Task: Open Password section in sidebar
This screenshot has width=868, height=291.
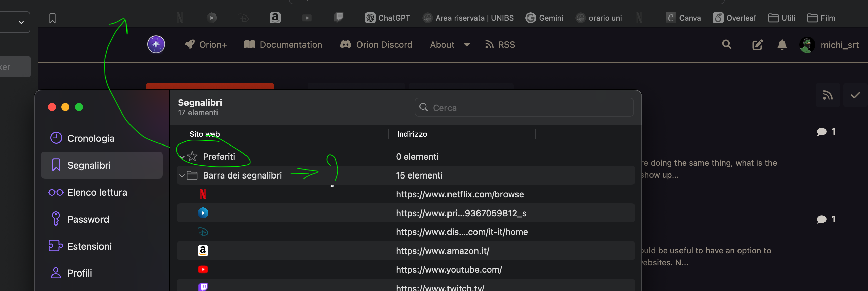Action: (x=88, y=219)
